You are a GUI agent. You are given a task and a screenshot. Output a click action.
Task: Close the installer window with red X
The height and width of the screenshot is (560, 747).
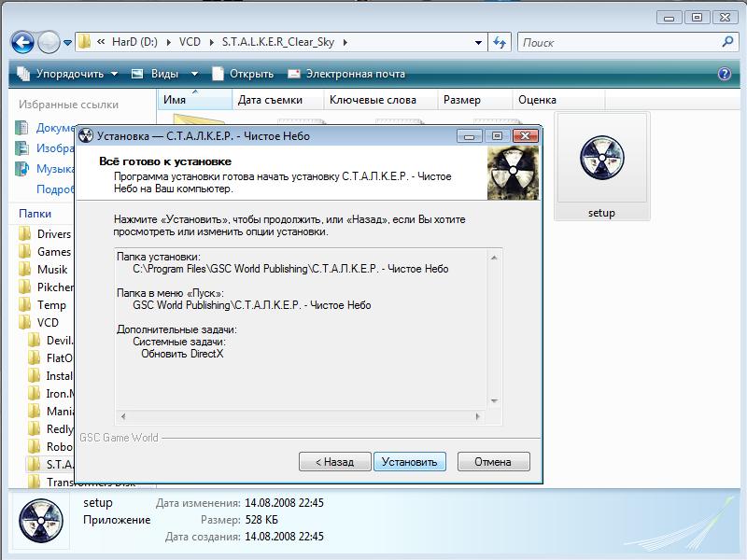pyautogui.click(x=526, y=136)
